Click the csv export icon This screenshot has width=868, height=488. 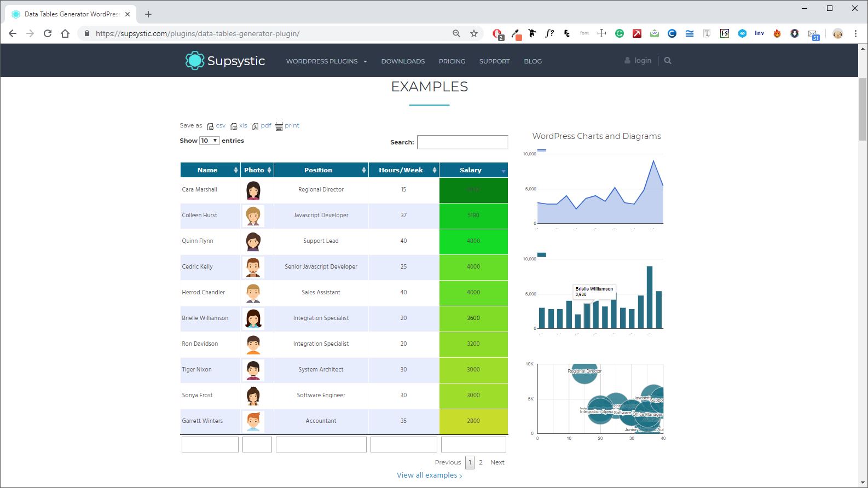point(210,126)
